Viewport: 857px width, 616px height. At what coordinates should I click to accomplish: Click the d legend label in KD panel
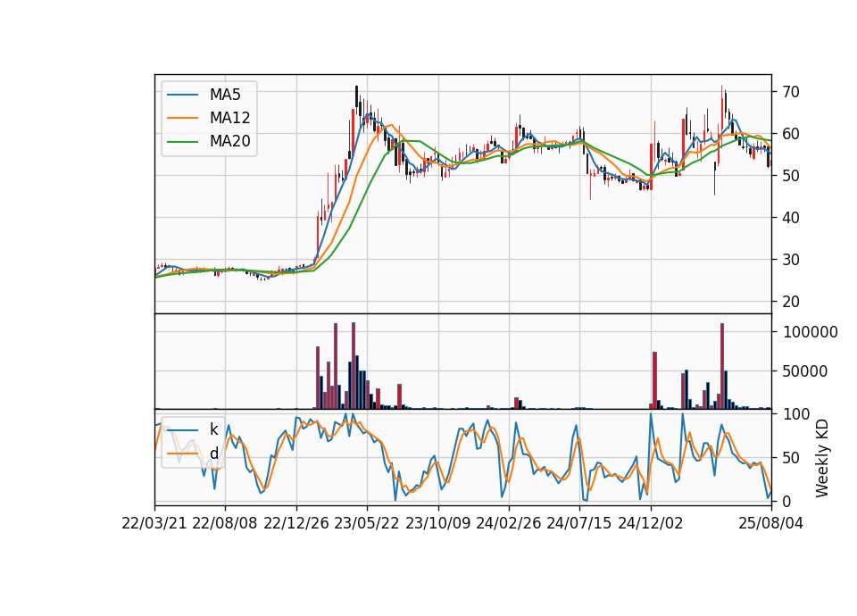213,454
